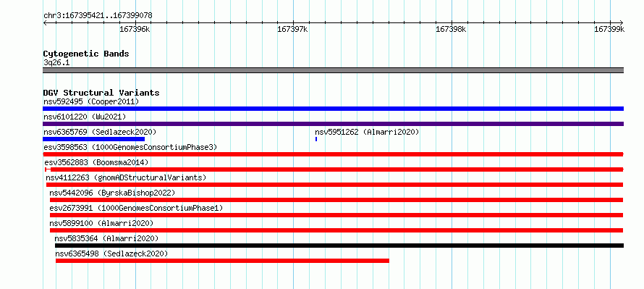Select the red esv3562883 variant bar
The width and height of the screenshot is (644, 289).
334,169
